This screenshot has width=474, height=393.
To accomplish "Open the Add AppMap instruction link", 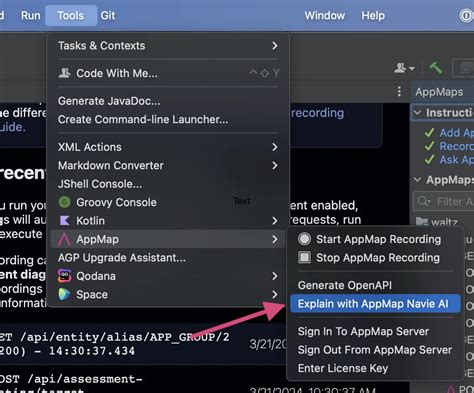I will click(x=456, y=133).
